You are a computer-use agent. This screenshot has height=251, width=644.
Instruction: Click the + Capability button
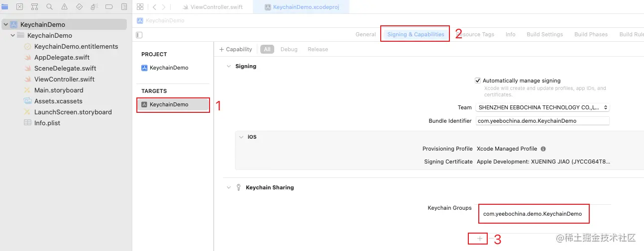click(236, 49)
